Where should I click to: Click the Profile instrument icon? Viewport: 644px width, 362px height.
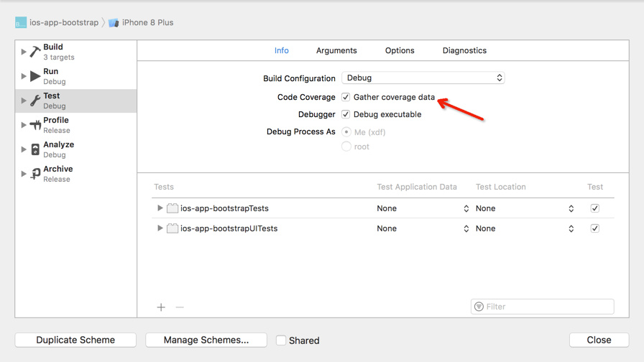(35, 125)
